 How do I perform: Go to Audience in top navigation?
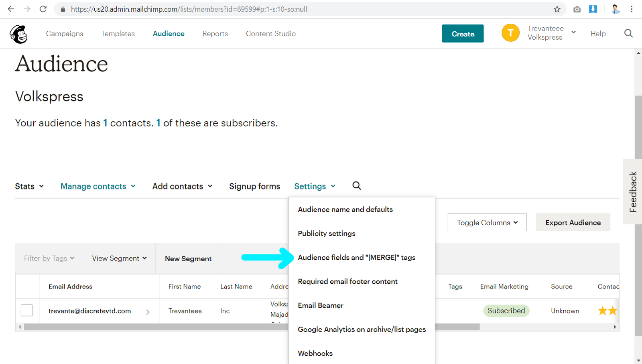(x=169, y=34)
